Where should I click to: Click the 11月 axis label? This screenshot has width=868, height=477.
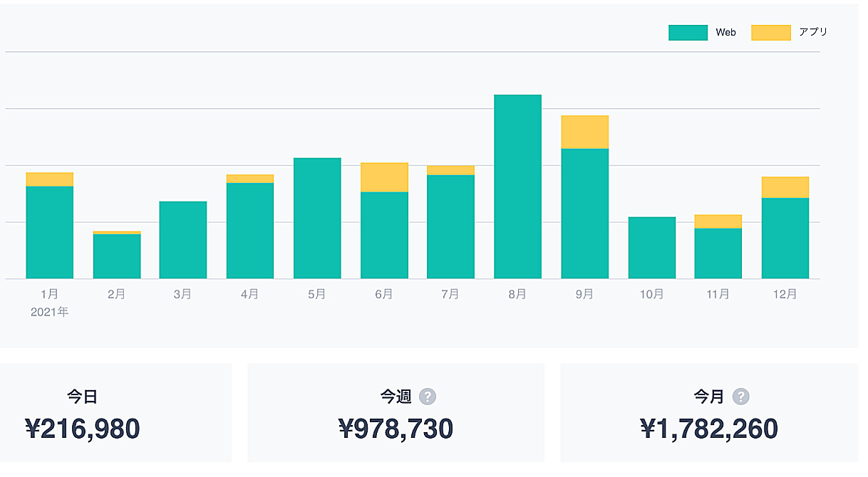718,294
